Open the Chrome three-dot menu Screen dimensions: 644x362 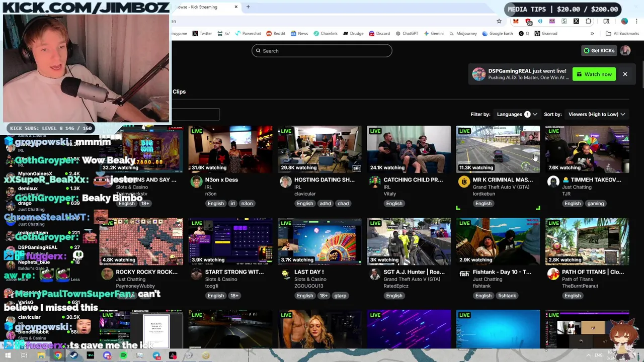click(x=636, y=21)
